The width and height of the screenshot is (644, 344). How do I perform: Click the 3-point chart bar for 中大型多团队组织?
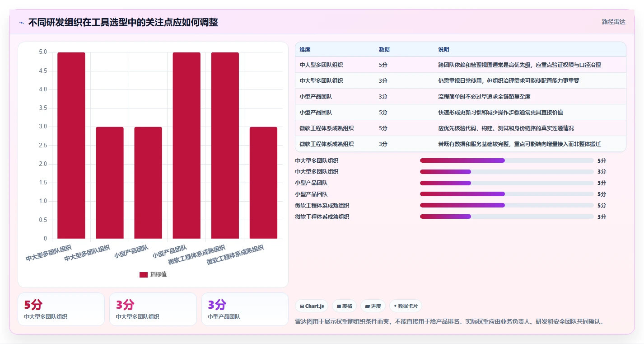(110, 183)
